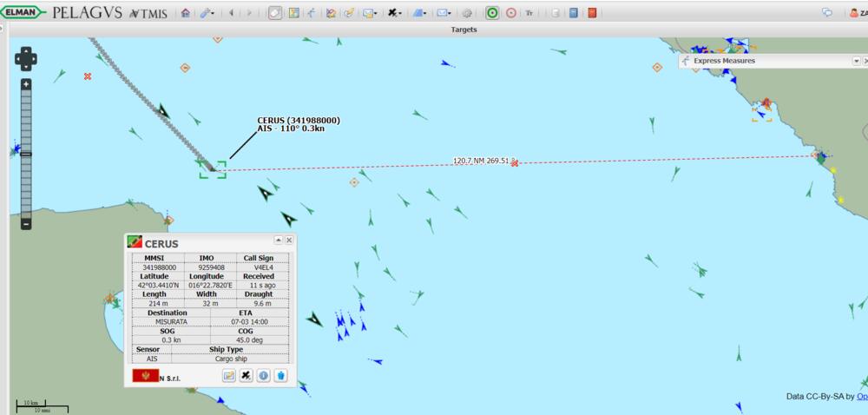Select the CERUS vessel on the map

(x=212, y=168)
